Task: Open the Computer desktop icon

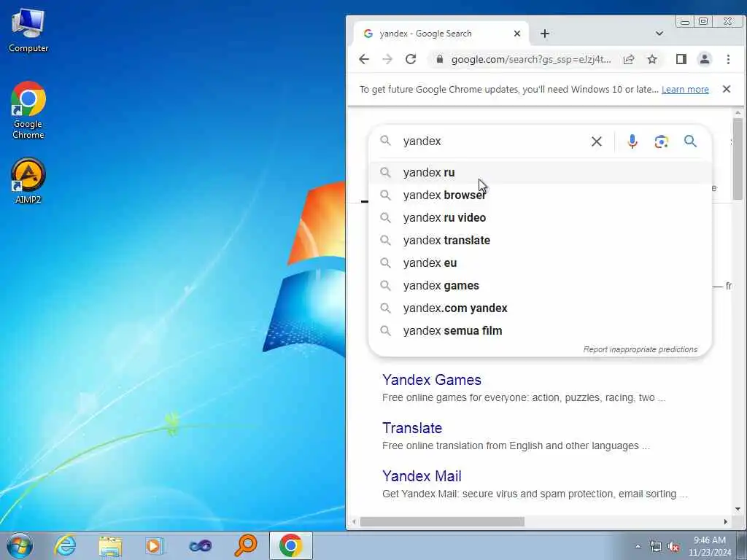Action: tap(28, 31)
